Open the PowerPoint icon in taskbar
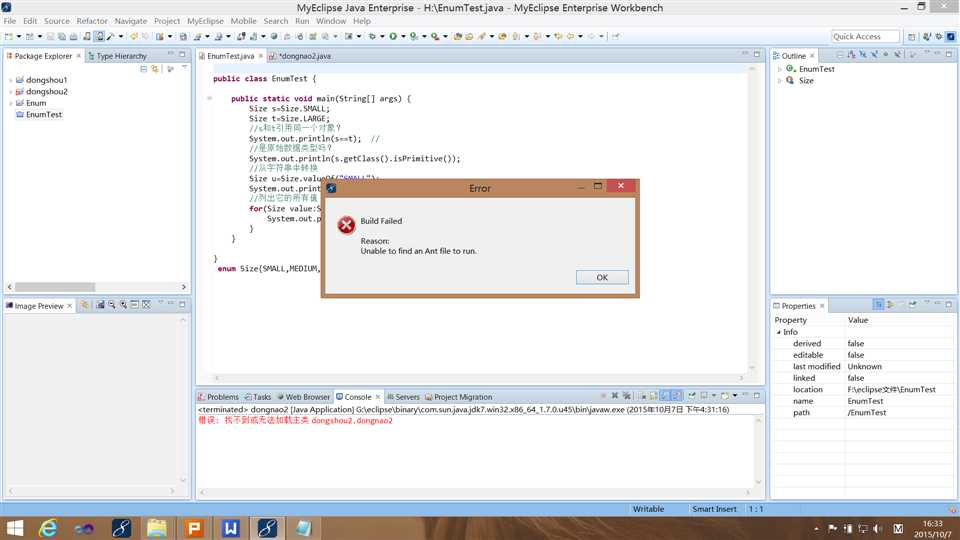Viewport: 960px width, 540px height. [x=193, y=528]
